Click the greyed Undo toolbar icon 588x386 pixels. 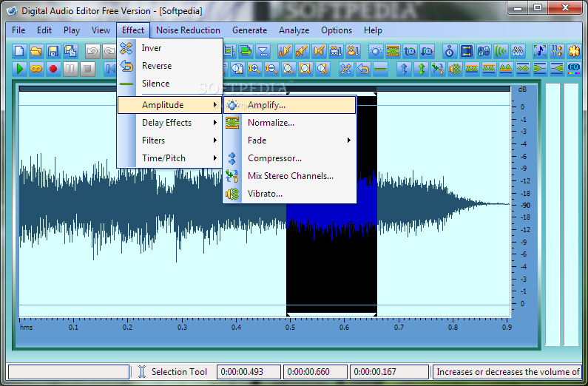point(92,50)
